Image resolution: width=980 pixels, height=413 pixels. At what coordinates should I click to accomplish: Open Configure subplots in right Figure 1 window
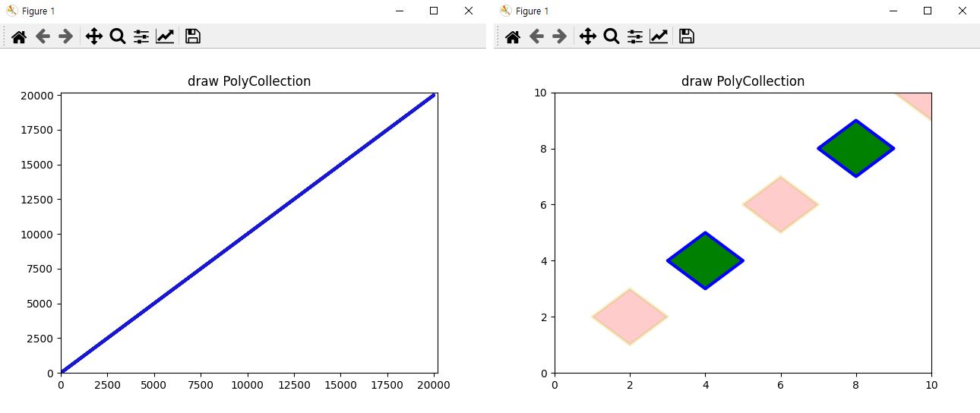coord(635,36)
